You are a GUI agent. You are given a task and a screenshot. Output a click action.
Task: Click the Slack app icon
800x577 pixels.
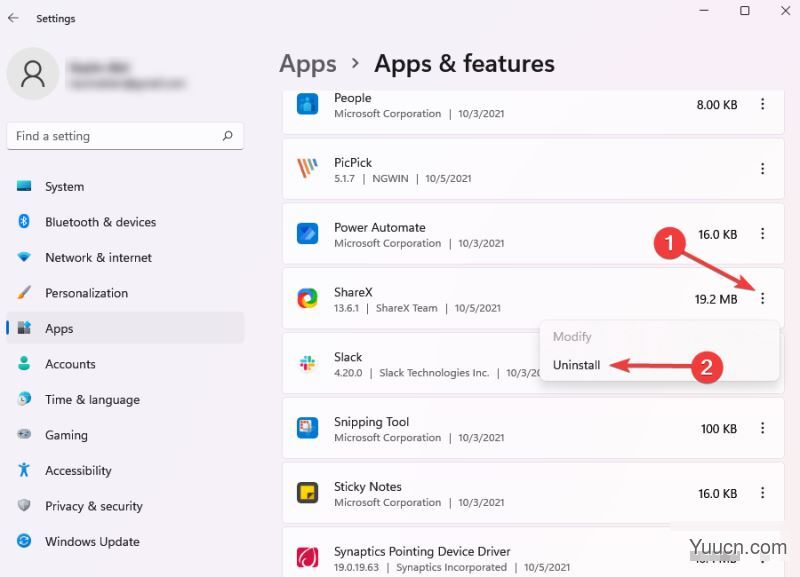coord(307,363)
